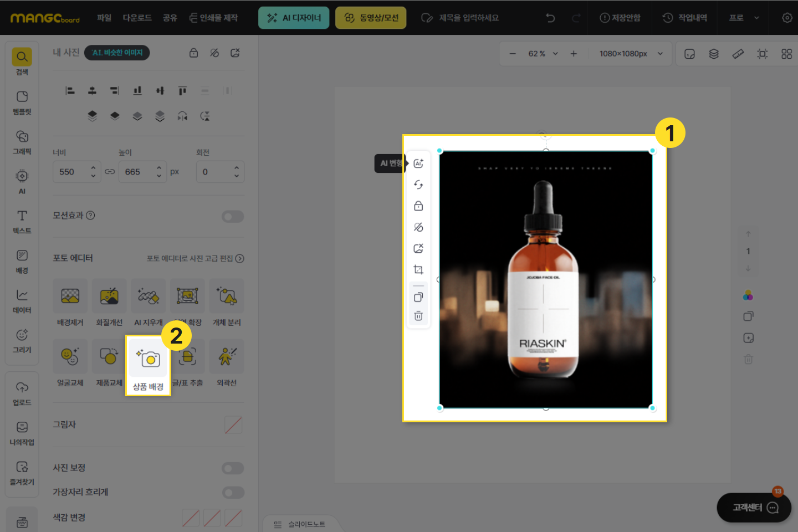Open the 파일 file menu
The image size is (798, 532).
[104, 18]
